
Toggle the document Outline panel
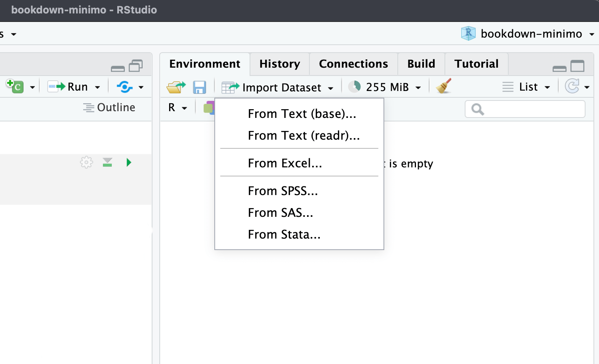(x=109, y=108)
